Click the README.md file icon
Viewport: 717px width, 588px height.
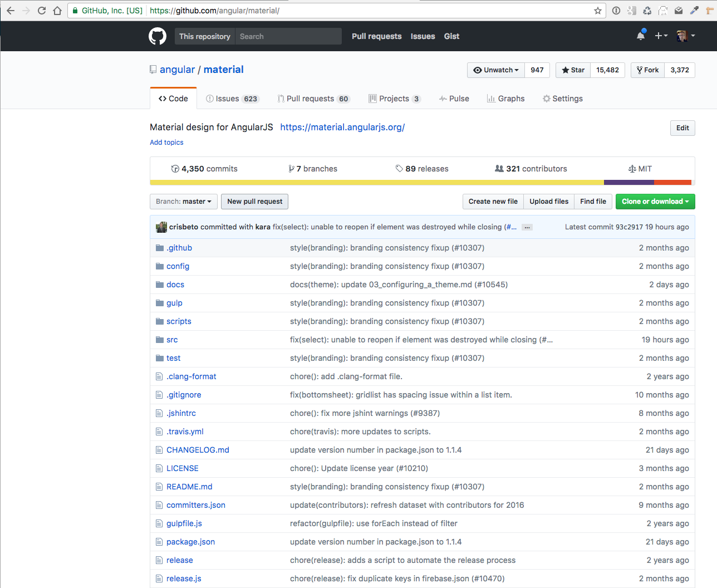pos(159,487)
